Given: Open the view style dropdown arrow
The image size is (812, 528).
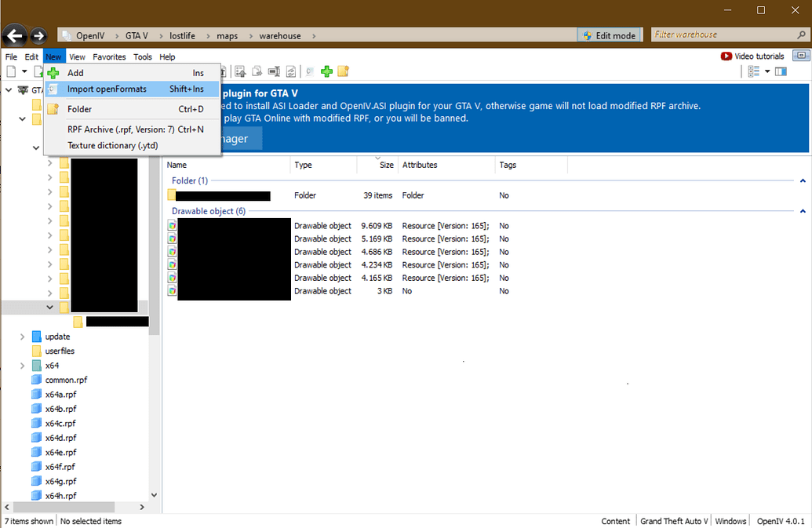Looking at the screenshot, I should point(766,71).
